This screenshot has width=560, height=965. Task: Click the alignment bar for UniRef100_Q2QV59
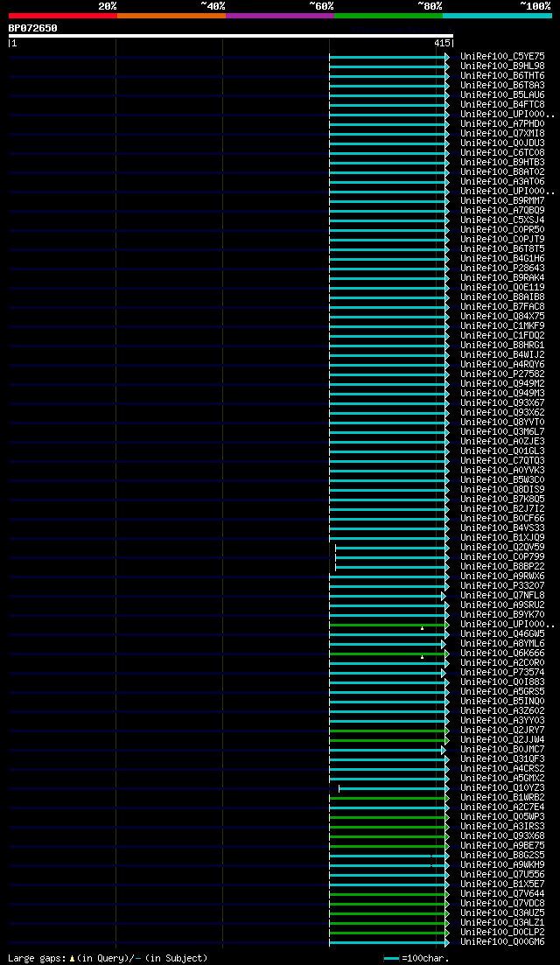click(393, 547)
